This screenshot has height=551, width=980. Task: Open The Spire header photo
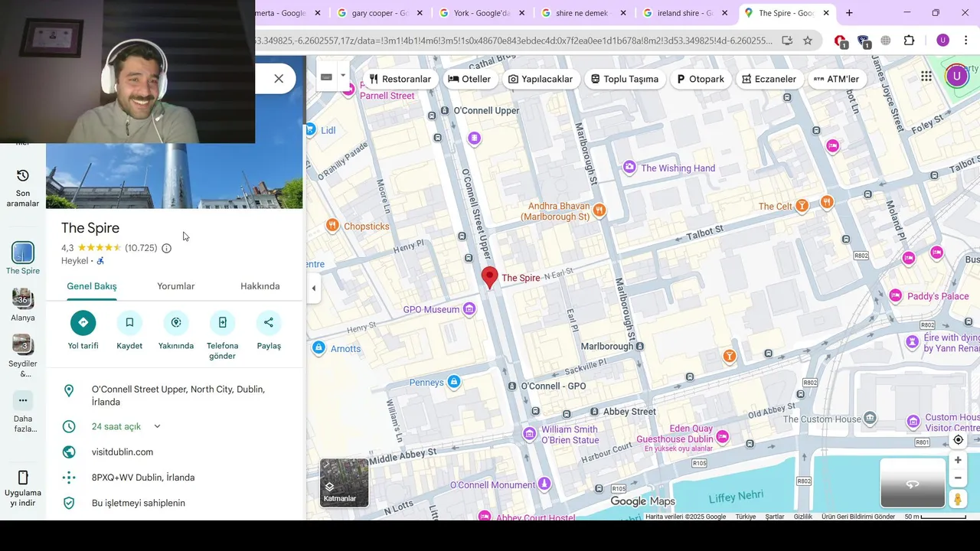pos(174,175)
